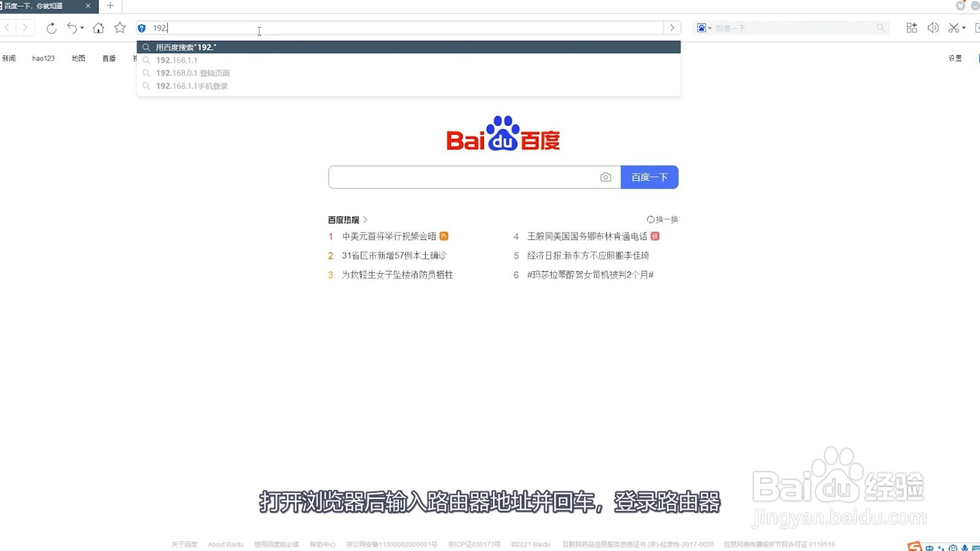The height and width of the screenshot is (551, 980).
Task: Open the About Baidu footer link
Action: click(x=225, y=544)
